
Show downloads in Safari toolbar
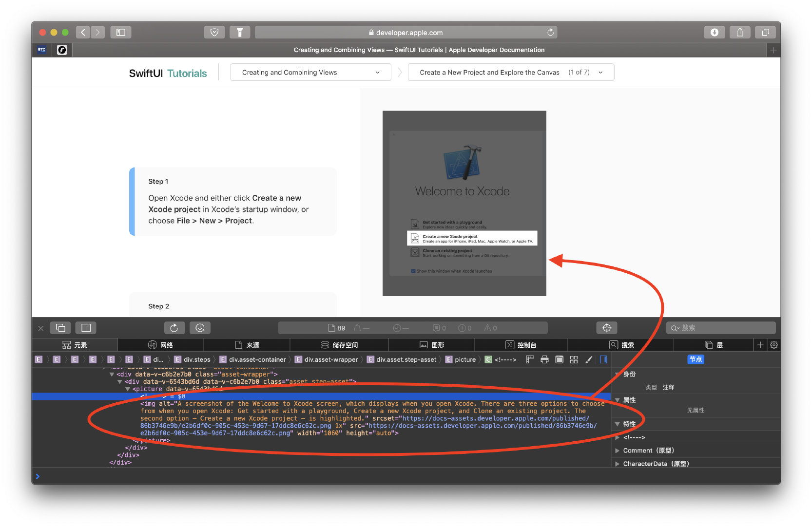tap(715, 32)
